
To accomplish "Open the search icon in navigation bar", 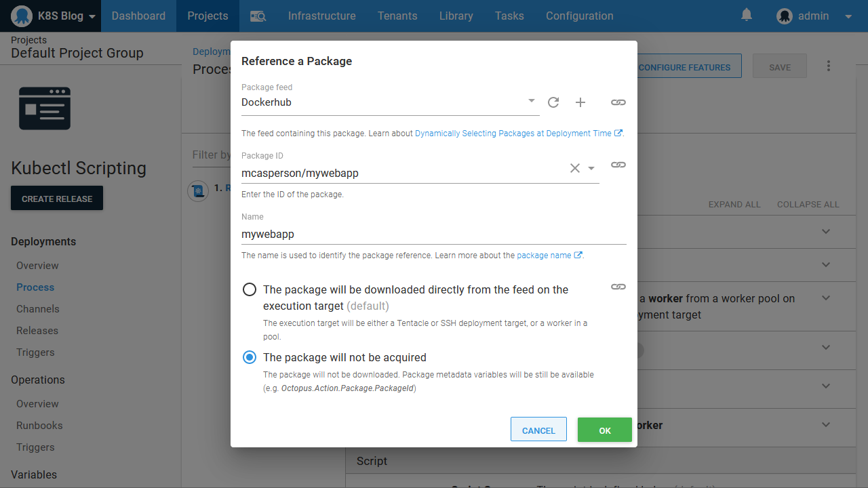I will 258,16.
